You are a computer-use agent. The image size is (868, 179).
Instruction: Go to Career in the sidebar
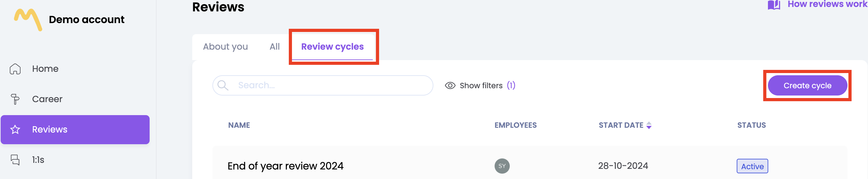(x=47, y=99)
